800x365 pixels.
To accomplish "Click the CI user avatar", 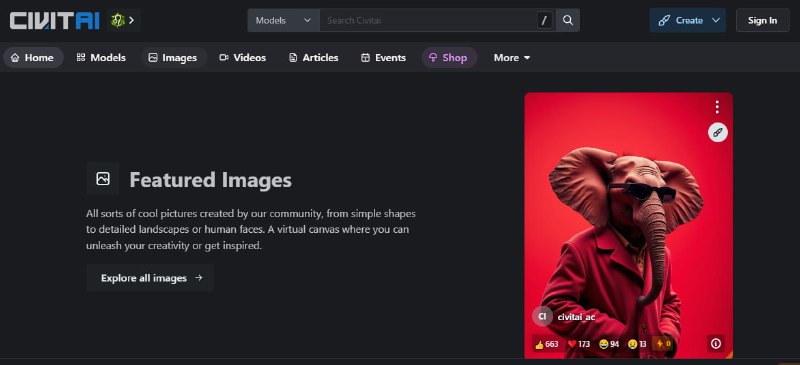I will point(542,316).
